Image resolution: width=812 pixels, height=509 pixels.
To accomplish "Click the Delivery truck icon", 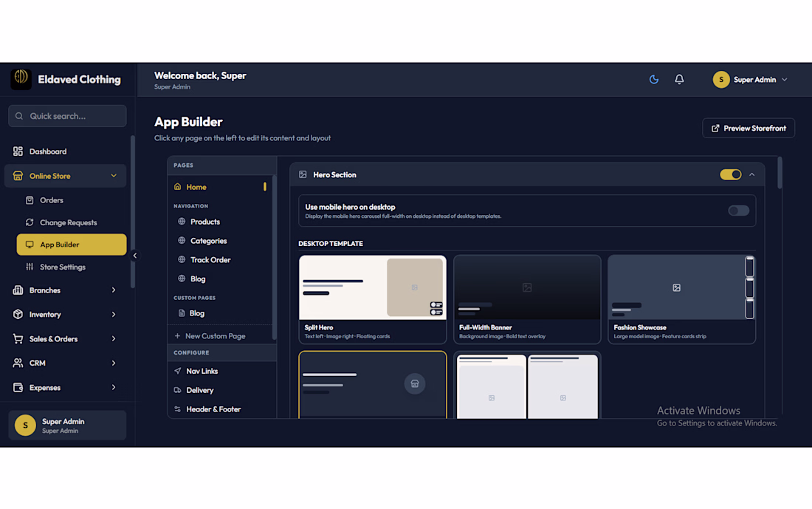I will (178, 390).
